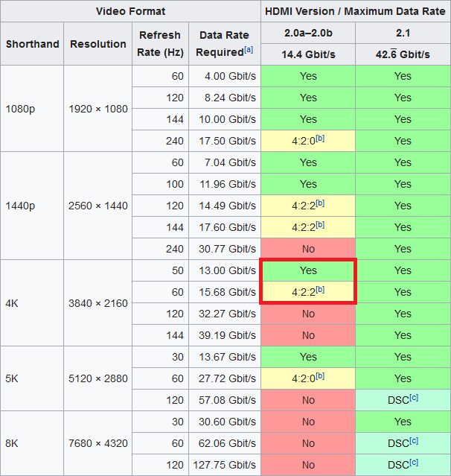Click the 'Shorthand' column header

click(33, 44)
